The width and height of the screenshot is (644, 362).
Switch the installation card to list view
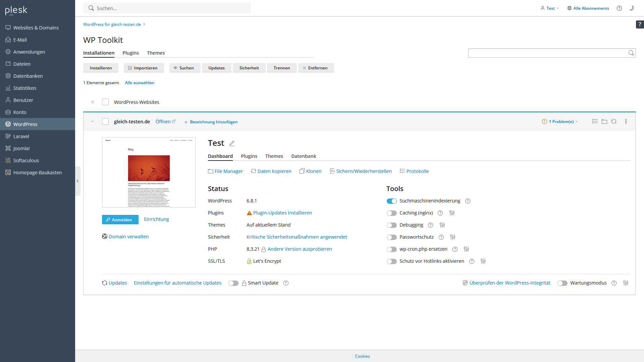click(595, 121)
